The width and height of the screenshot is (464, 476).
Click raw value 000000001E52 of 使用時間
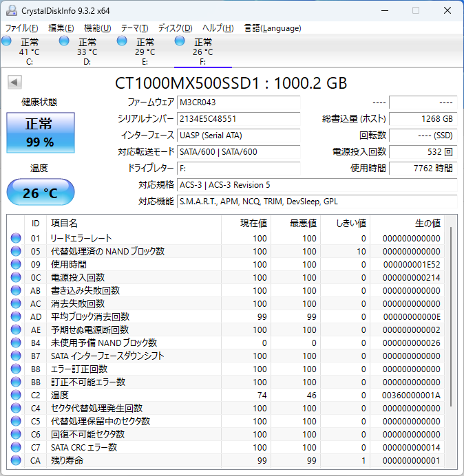(x=412, y=265)
